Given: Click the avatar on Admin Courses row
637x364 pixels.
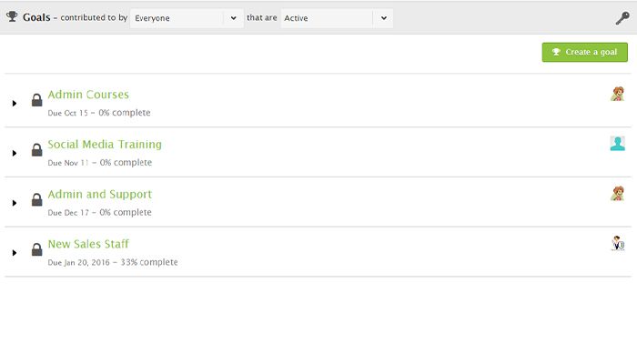Looking at the screenshot, I should (x=618, y=93).
